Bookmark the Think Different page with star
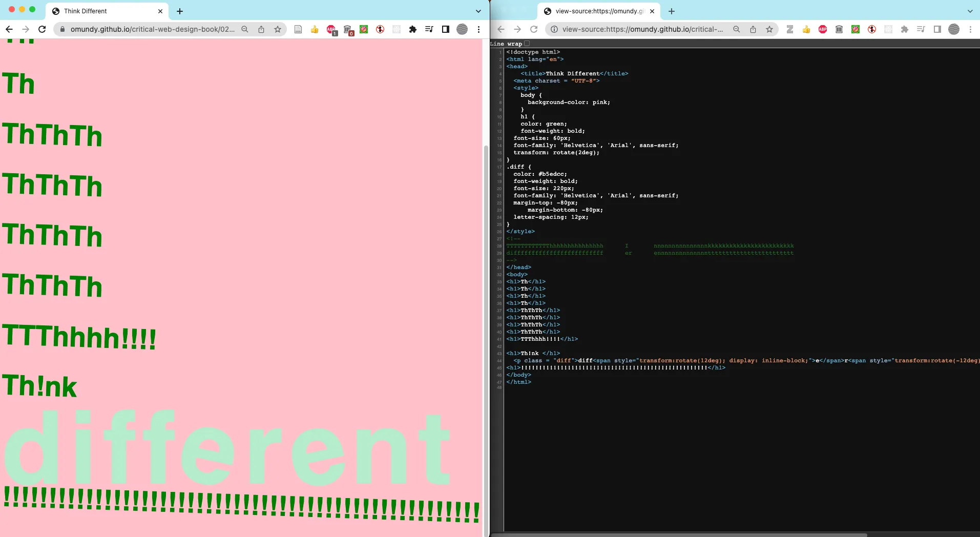Screen dimensions: 980x537 click(278, 29)
